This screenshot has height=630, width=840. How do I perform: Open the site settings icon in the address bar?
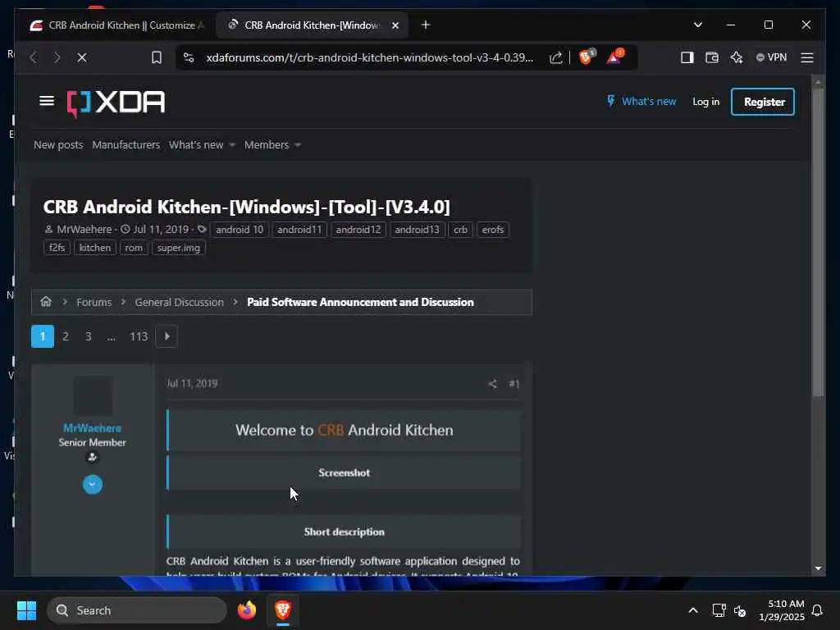[x=189, y=57]
